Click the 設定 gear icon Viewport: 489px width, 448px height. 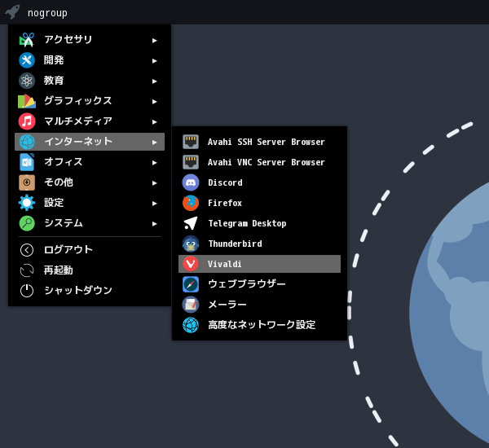pos(27,203)
